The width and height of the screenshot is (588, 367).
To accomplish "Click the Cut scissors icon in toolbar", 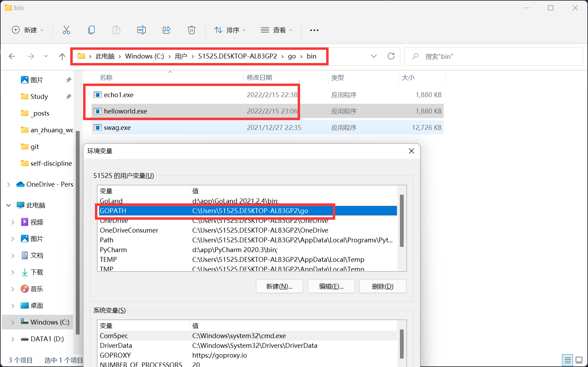I will 66,30.
